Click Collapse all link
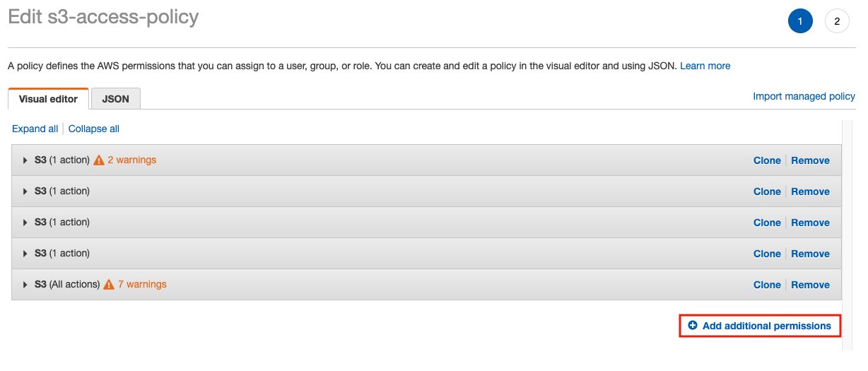The image size is (868, 371). tap(94, 129)
